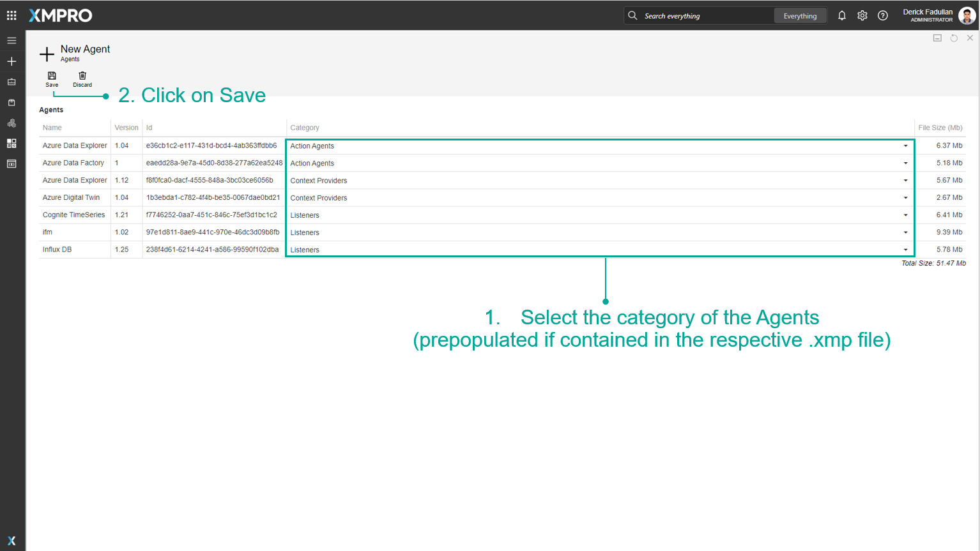Viewport: 980px width, 551px height.
Task: Click the Everything search scope button
Action: 800,16
